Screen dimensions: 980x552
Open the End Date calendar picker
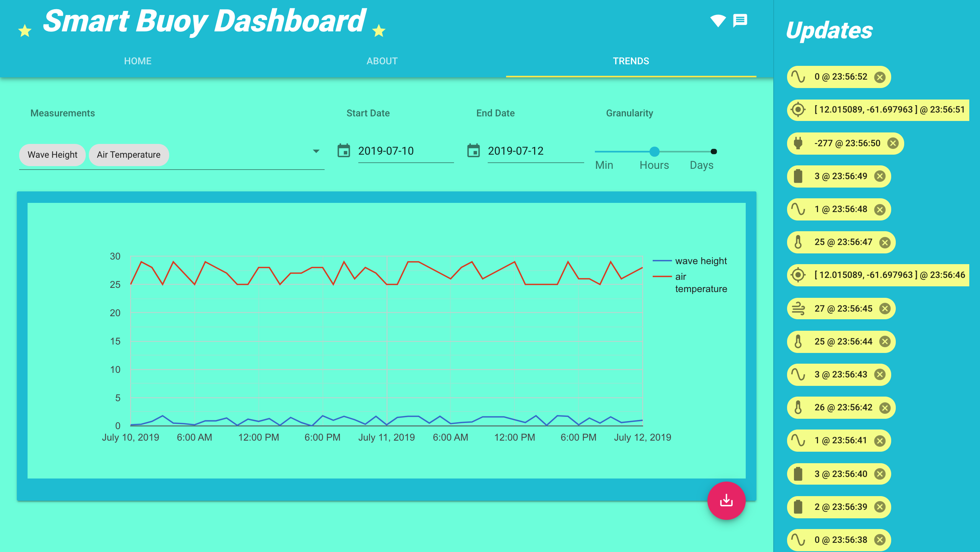click(474, 151)
